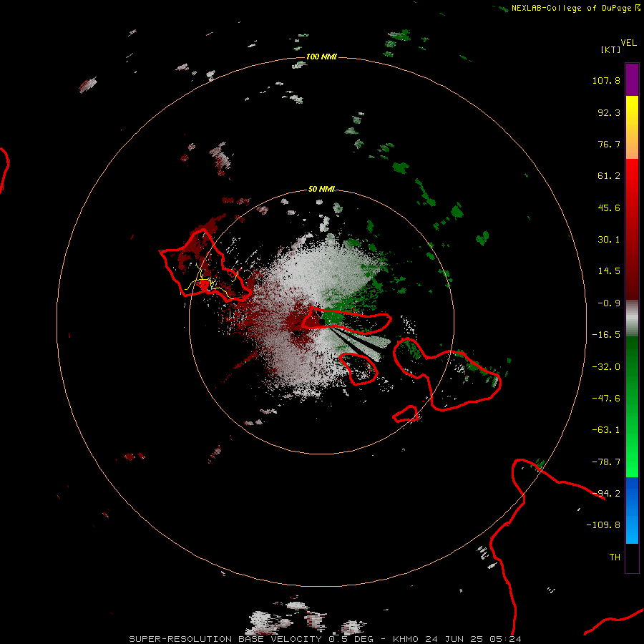Click the [KT] units label

click(610, 49)
